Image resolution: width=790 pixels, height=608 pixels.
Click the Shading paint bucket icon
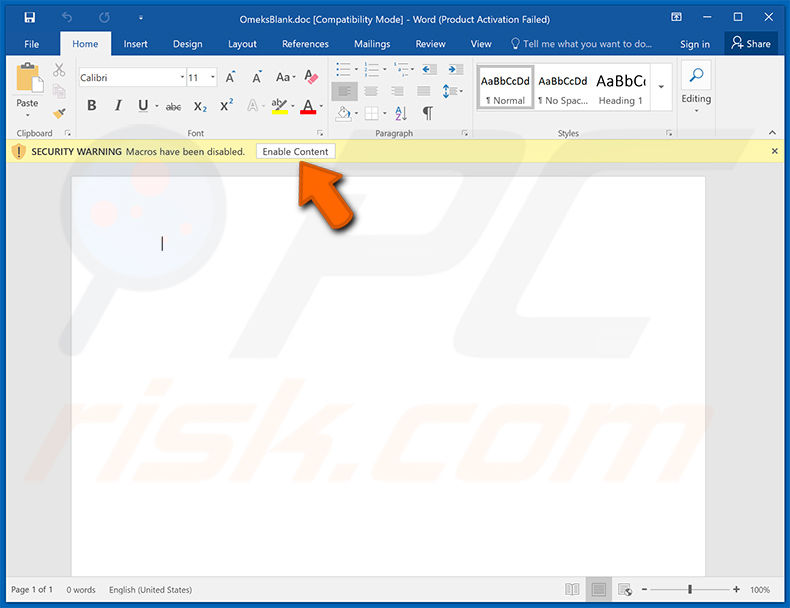[344, 113]
